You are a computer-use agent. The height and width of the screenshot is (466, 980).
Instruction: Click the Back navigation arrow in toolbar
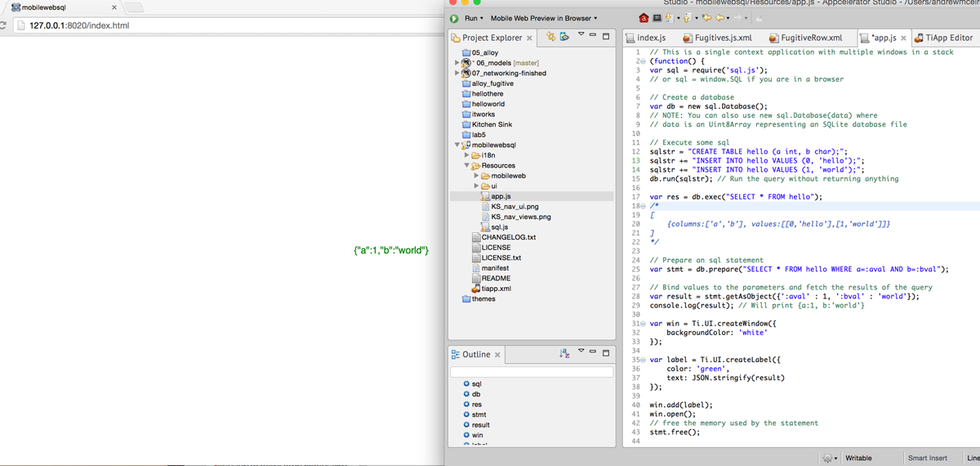(719, 18)
